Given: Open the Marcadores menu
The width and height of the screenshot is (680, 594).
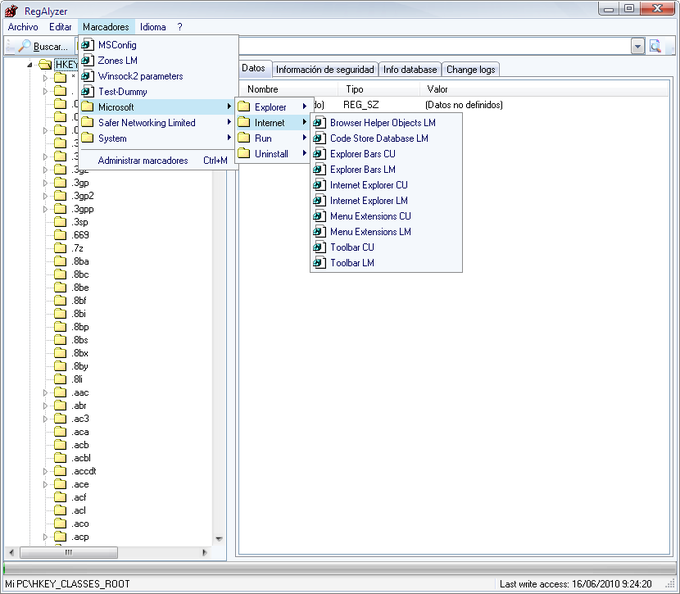Looking at the screenshot, I should click(x=106, y=27).
